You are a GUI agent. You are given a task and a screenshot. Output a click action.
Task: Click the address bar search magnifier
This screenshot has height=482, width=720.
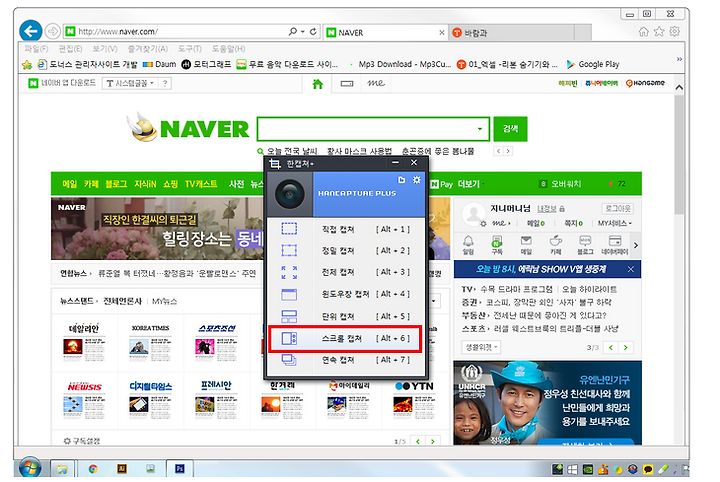[292, 31]
